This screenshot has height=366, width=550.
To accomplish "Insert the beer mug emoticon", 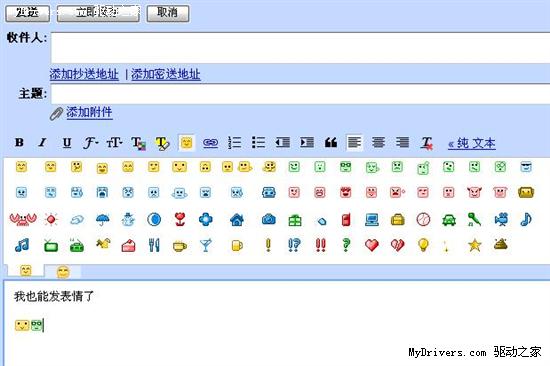I will click(x=237, y=246).
